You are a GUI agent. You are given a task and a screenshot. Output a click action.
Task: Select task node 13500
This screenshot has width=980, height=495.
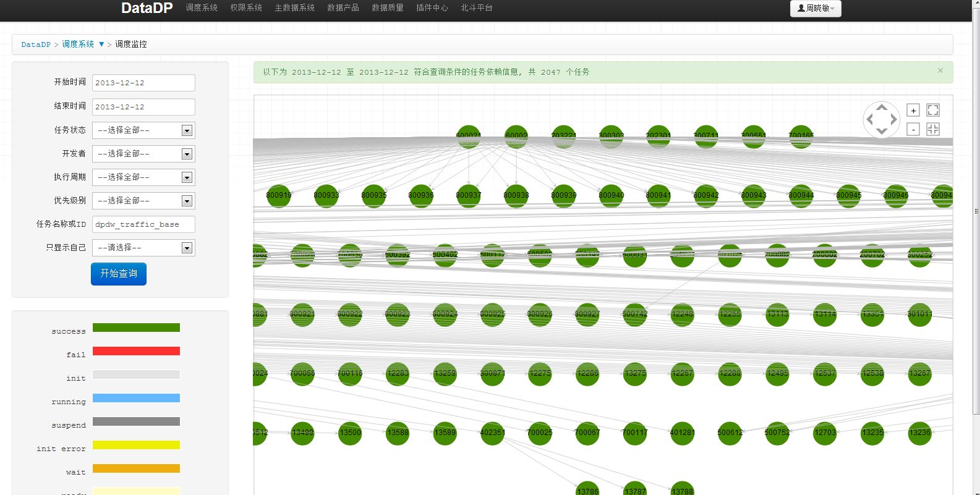click(350, 433)
